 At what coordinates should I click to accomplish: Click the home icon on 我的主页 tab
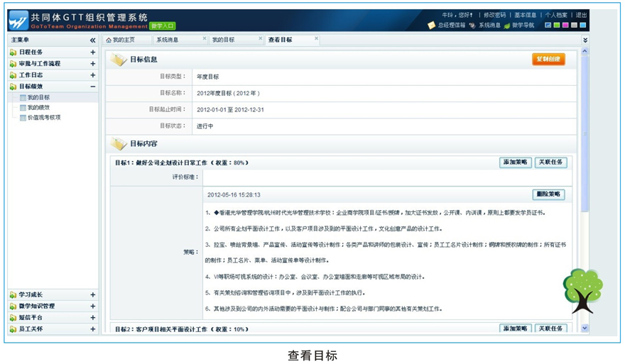point(109,40)
